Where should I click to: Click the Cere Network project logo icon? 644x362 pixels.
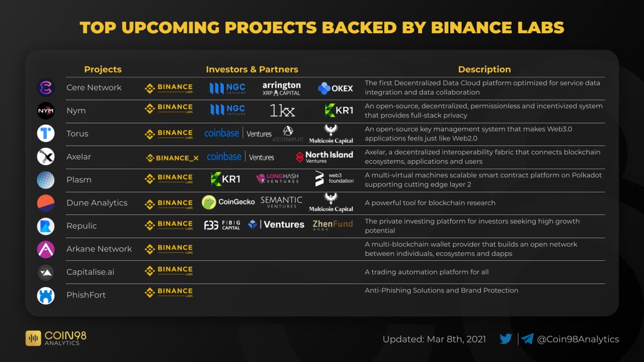[46, 88]
